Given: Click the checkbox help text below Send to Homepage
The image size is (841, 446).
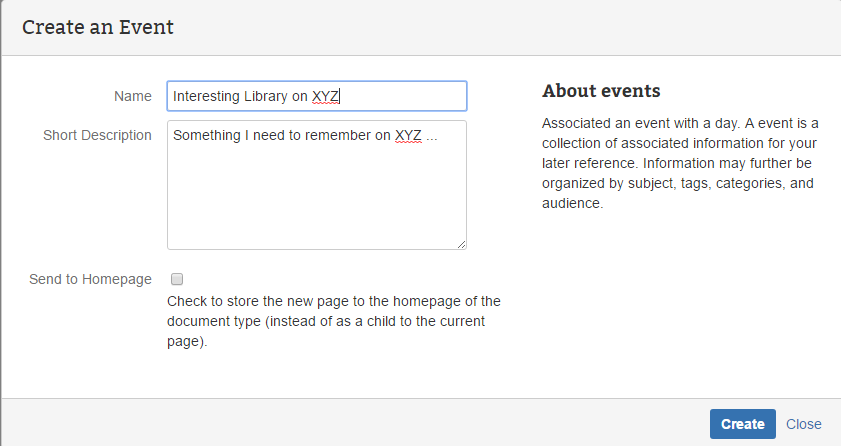Looking at the screenshot, I should pos(333,321).
